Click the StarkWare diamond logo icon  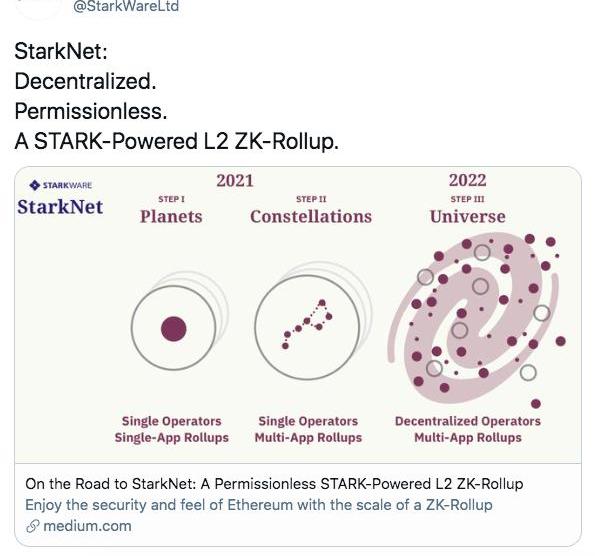(35, 185)
